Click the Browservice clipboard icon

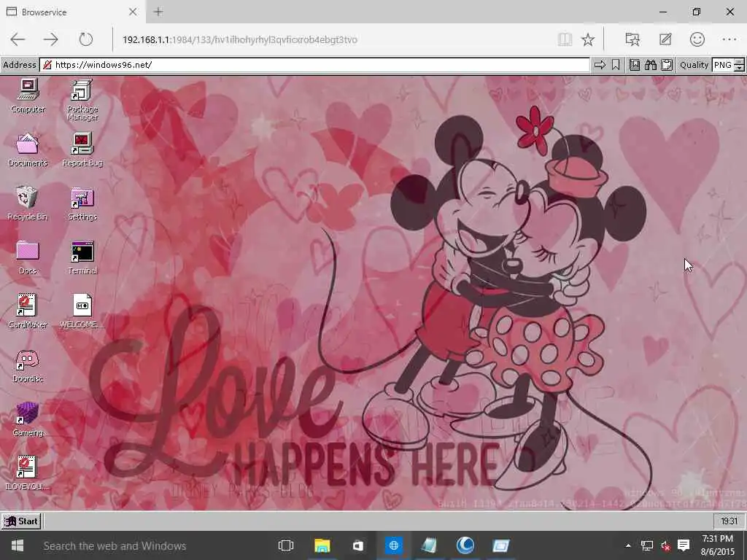coord(667,65)
